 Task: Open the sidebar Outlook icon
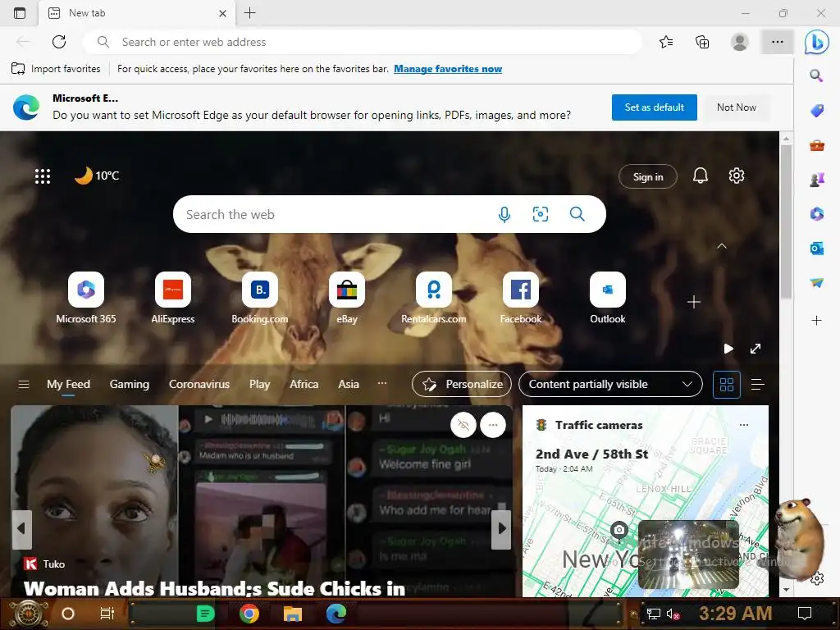click(816, 249)
